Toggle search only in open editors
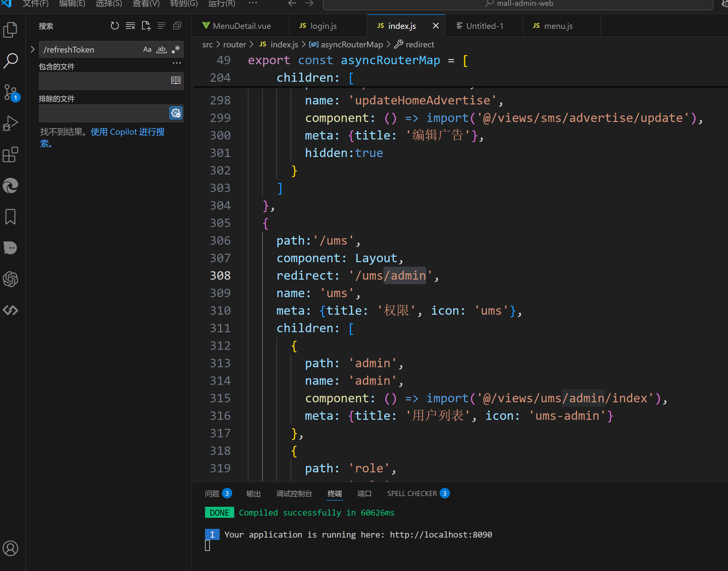 point(176,80)
